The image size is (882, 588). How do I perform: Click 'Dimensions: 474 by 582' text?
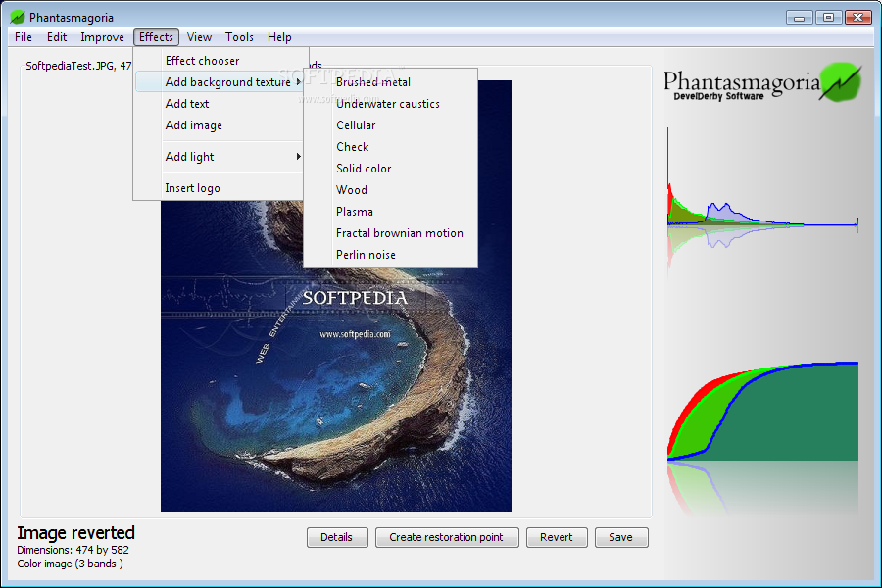(73, 550)
